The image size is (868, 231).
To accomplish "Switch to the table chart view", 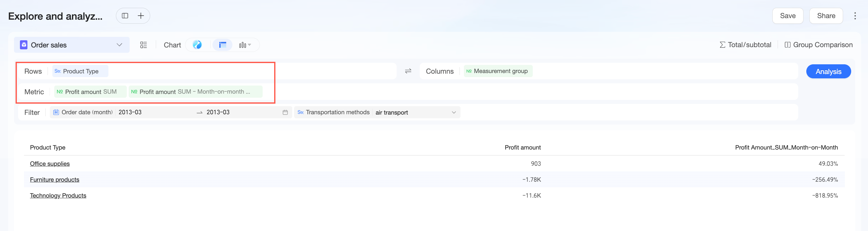I will pos(222,45).
